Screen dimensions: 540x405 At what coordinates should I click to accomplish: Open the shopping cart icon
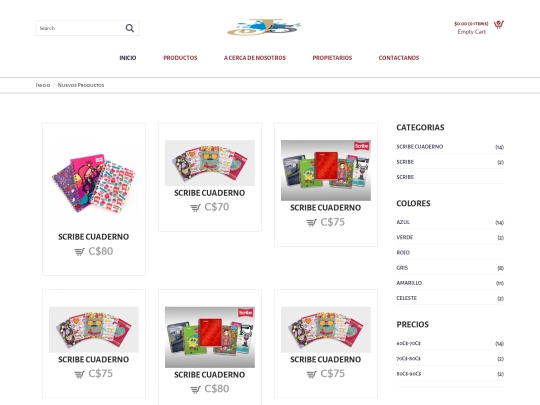(498, 24)
